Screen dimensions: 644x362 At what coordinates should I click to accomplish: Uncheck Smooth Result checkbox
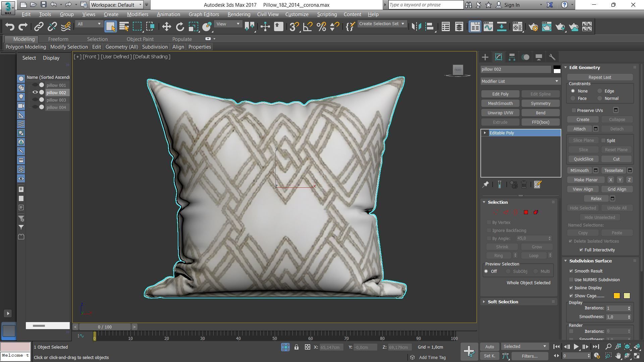pos(571,271)
